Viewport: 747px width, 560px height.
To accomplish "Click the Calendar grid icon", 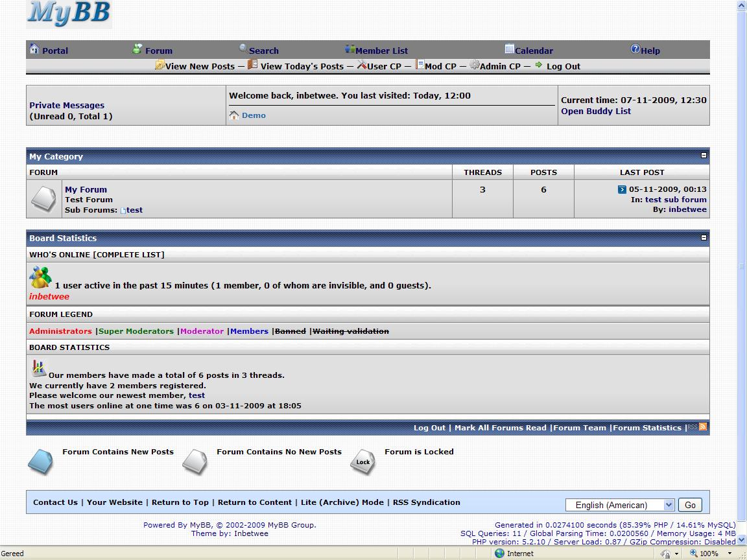I will (509, 49).
